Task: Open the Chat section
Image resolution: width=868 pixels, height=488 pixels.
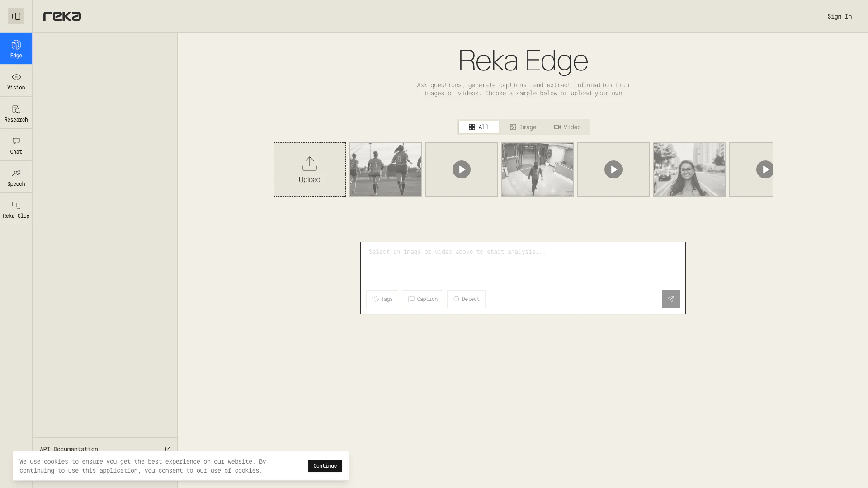Action: tap(16, 145)
